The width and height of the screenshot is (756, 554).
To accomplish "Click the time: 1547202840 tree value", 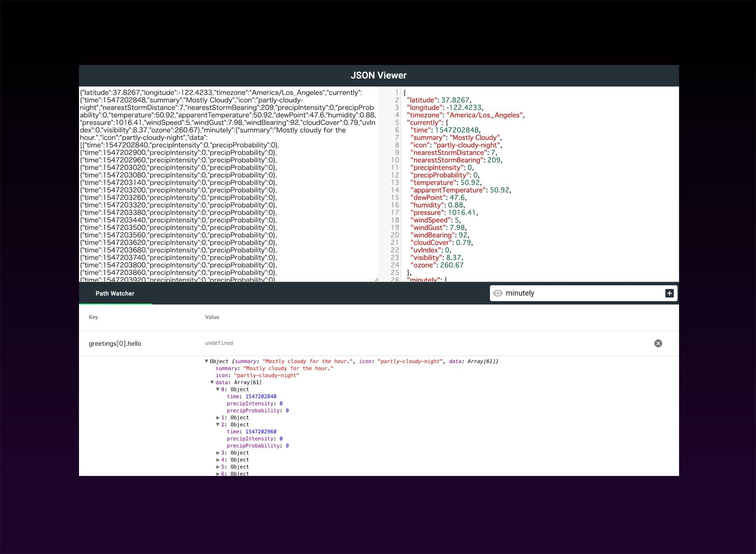I will (x=261, y=397).
